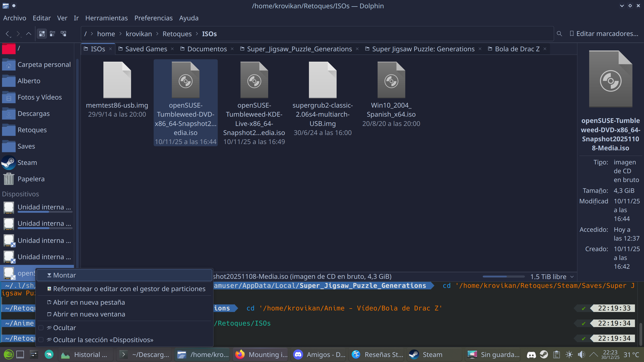Expand hidden system tray icons arrow

pos(594,355)
